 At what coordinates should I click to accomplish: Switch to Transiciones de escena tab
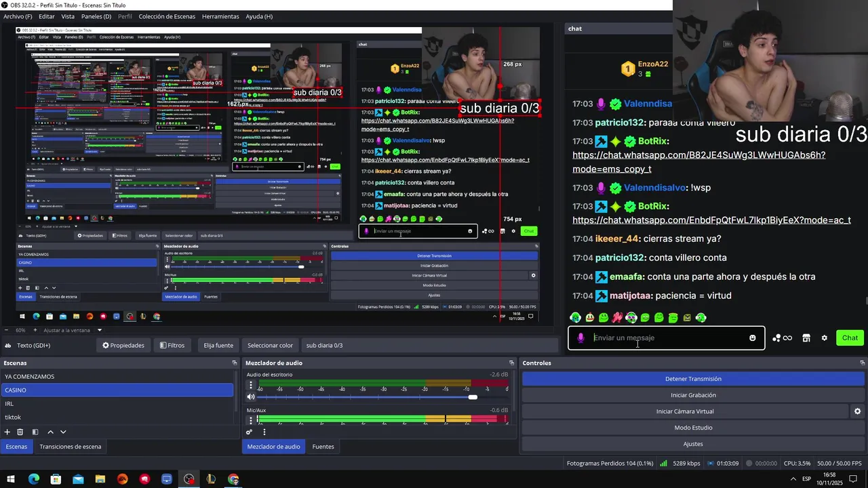[71, 447]
